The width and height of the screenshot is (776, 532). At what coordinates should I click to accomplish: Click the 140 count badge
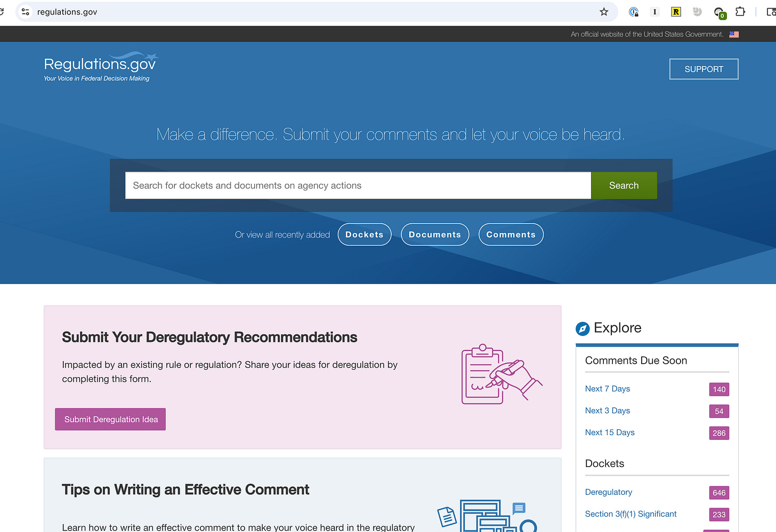pyautogui.click(x=719, y=389)
